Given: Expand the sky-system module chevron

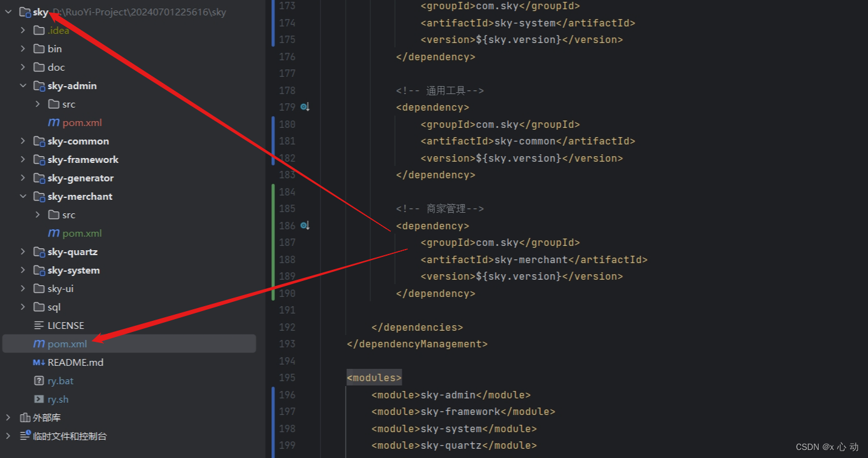Looking at the screenshot, I should point(23,270).
